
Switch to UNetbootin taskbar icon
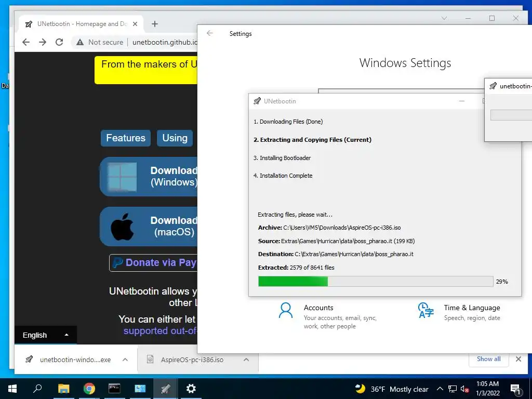(x=165, y=389)
